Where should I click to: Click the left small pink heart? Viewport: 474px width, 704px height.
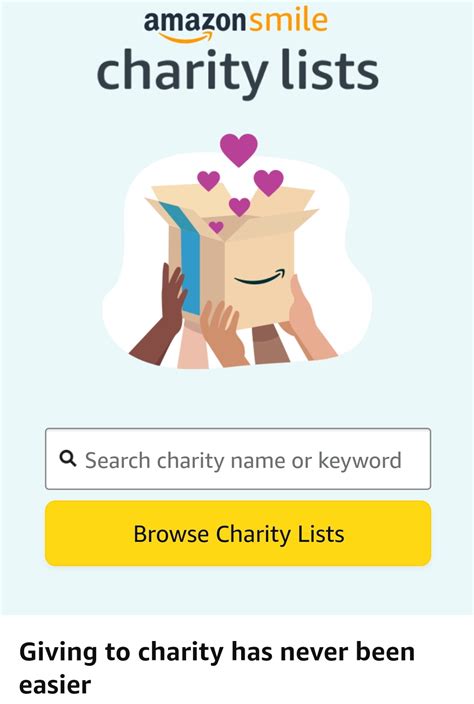pyautogui.click(x=209, y=180)
